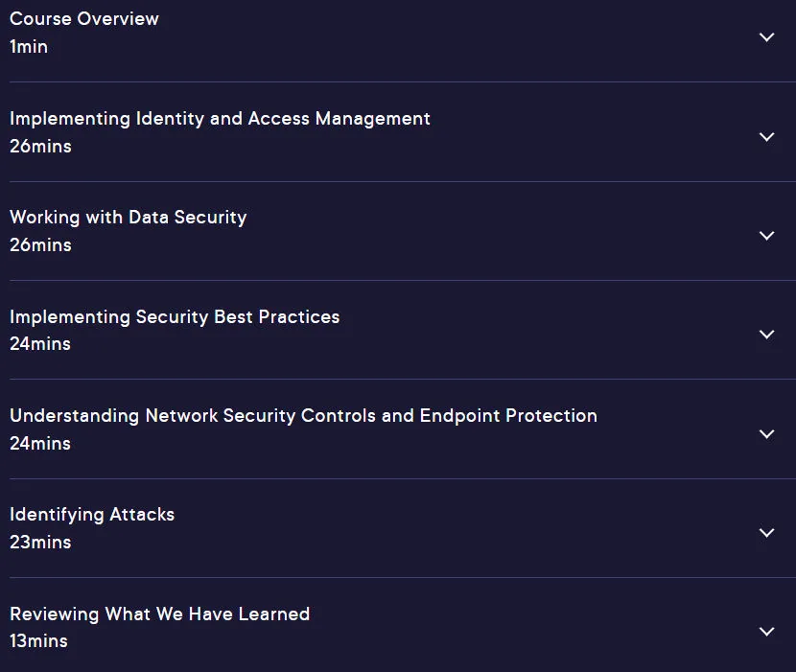Open the Course Overview module title

click(x=84, y=19)
